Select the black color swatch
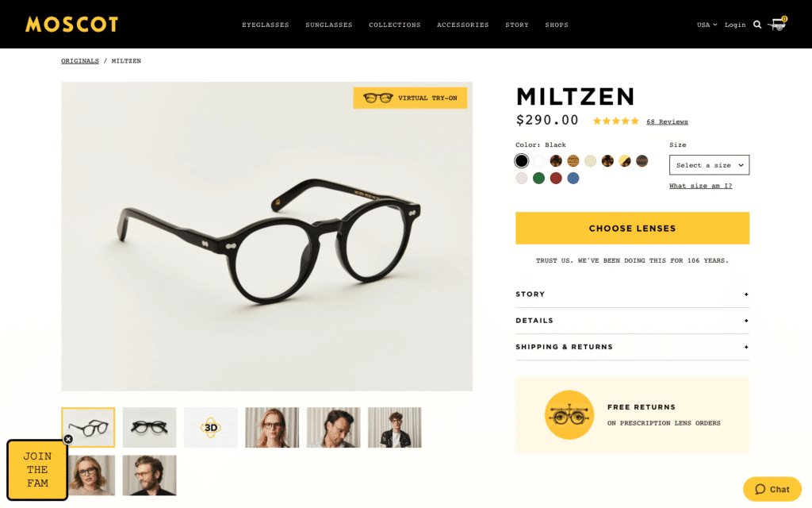The height and width of the screenshot is (508, 812). (x=522, y=161)
